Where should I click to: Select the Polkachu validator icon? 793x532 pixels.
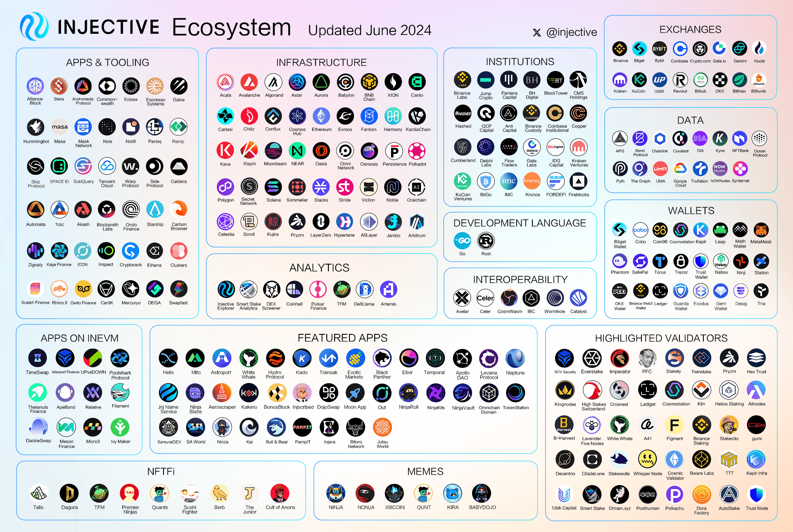(674, 494)
